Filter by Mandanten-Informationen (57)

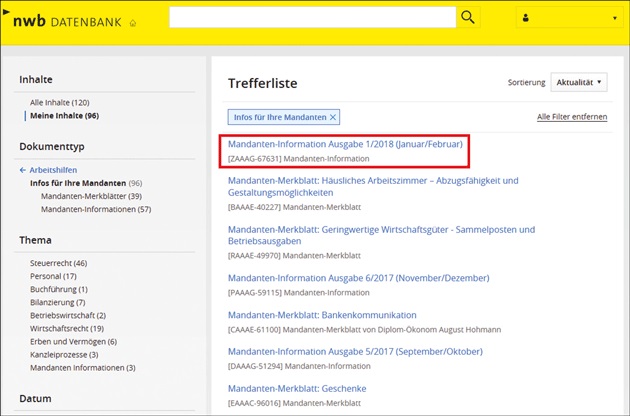click(x=96, y=209)
